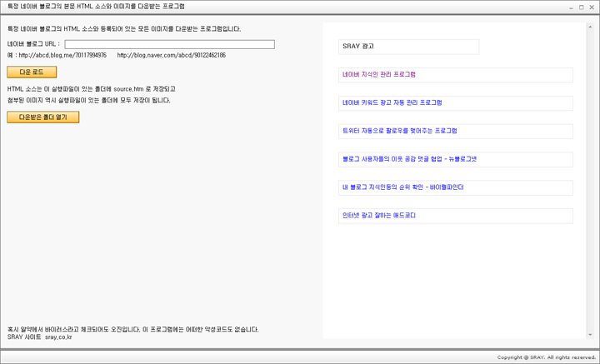600x364 pixels.
Task: Minimize the program window
Action: pyautogui.click(x=569, y=7)
